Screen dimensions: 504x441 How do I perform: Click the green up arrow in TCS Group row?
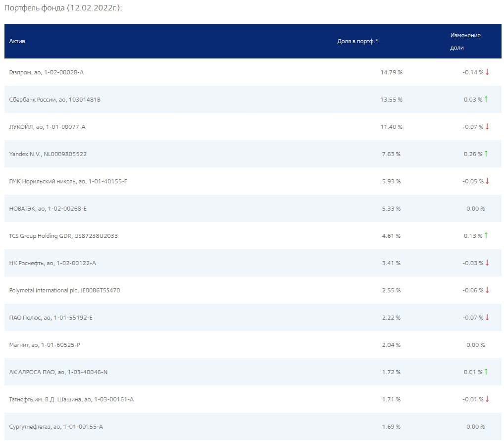(486, 235)
